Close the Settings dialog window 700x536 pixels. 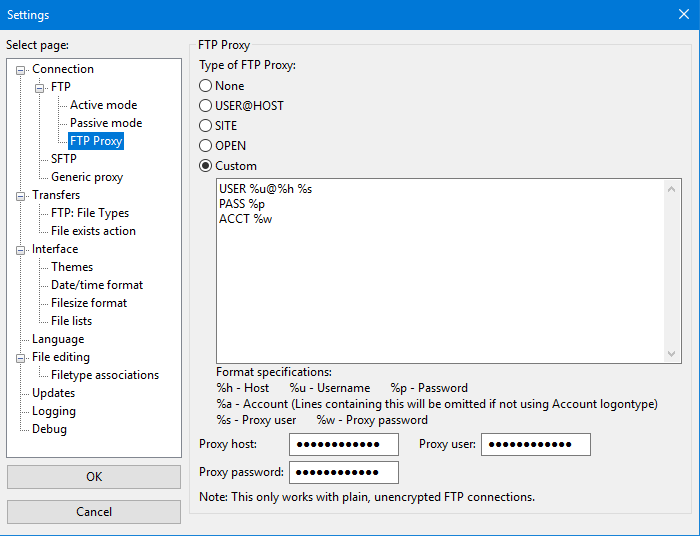pyautogui.click(x=683, y=15)
